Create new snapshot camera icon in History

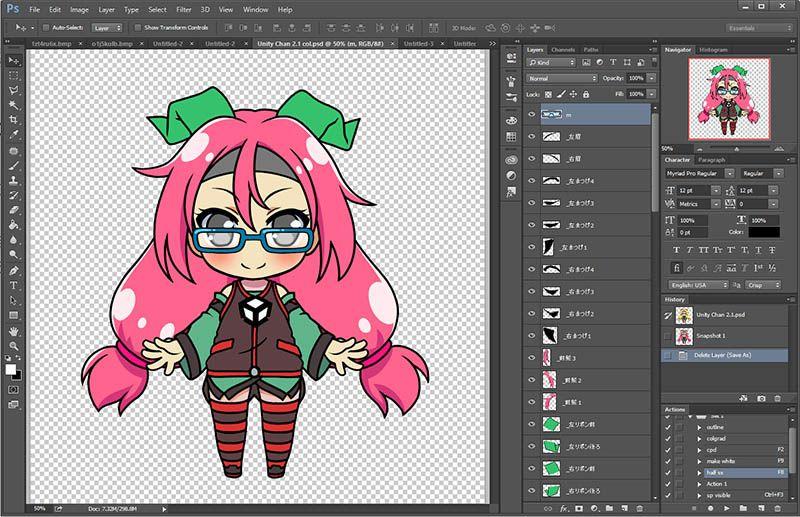(761, 398)
